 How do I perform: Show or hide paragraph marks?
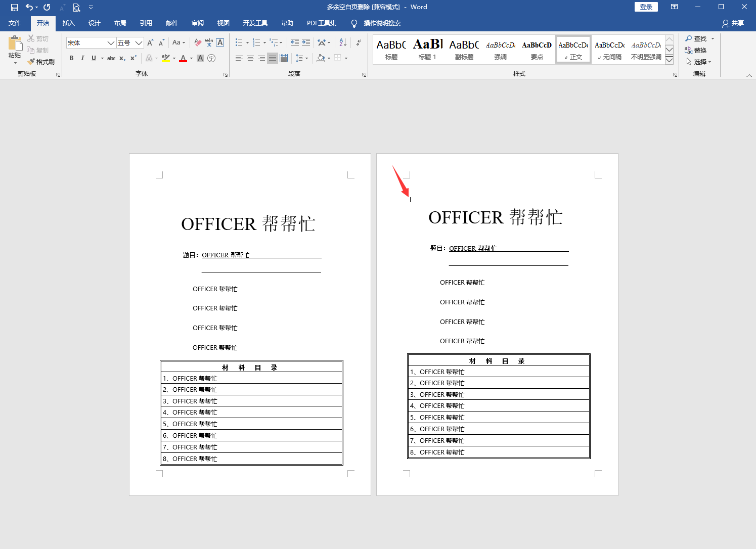coord(358,42)
